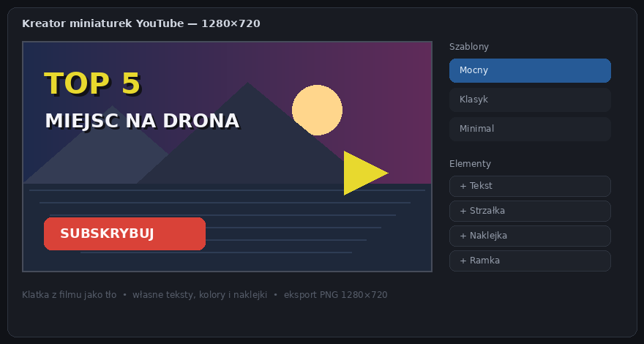Click the red SUBSKRYBUJ badge
644x344 pixels.
124,233
